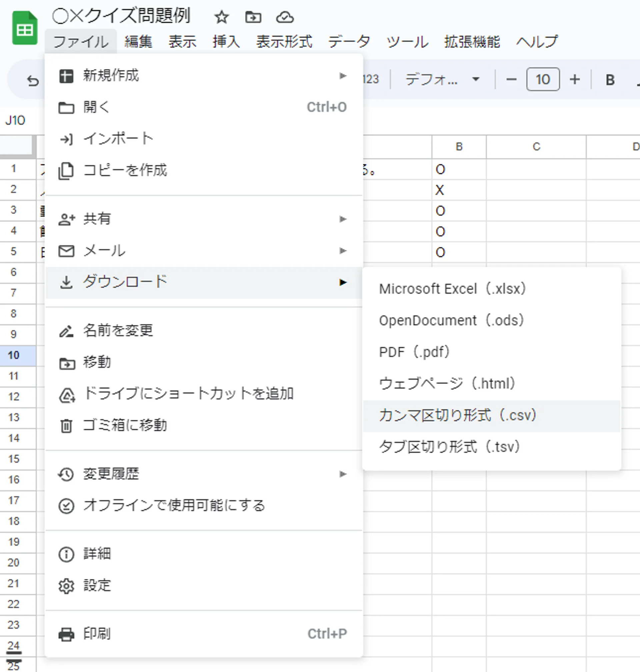The height and width of the screenshot is (672, 640).
Task: Open the データ menu in the menu bar
Action: pyautogui.click(x=349, y=42)
